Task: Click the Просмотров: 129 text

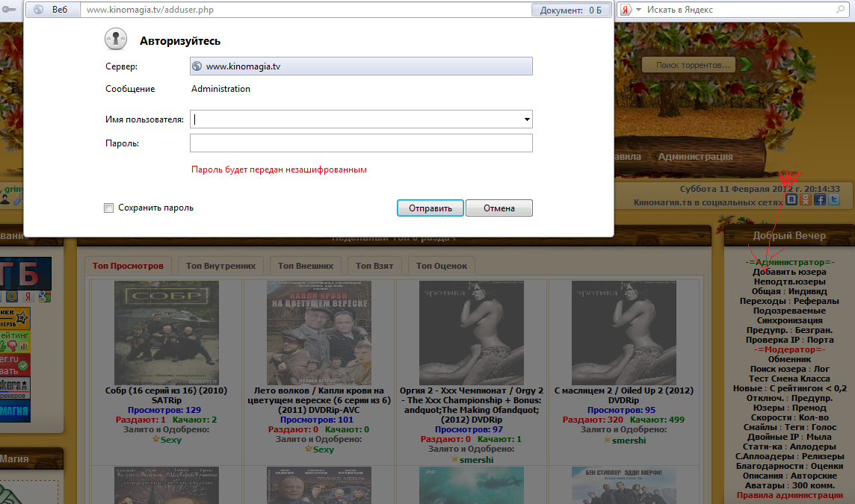Action: (164, 410)
